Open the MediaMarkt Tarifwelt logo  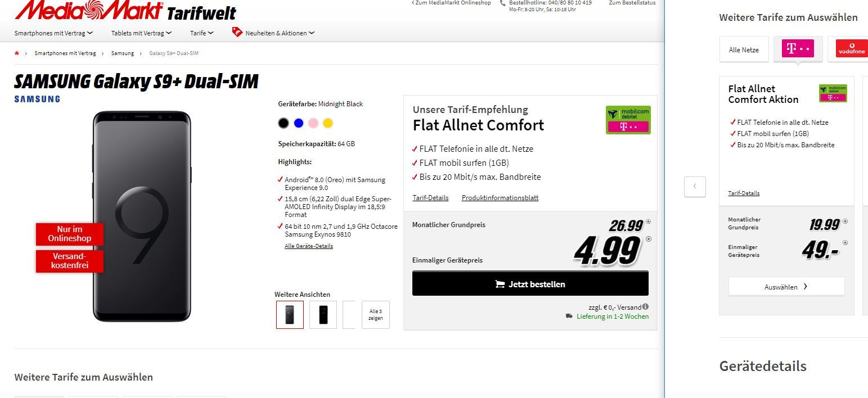tap(125, 10)
